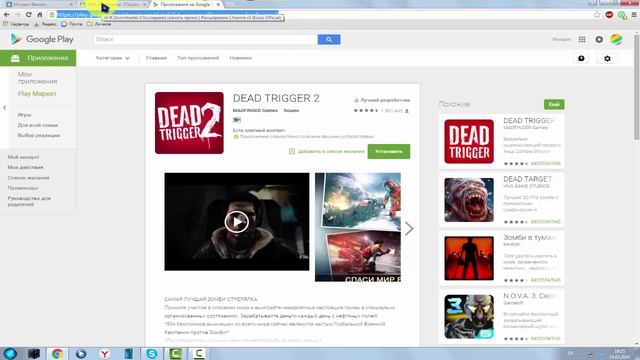Click the green More button near Similar
This screenshot has height=360, width=640.
tap(554, 104)
